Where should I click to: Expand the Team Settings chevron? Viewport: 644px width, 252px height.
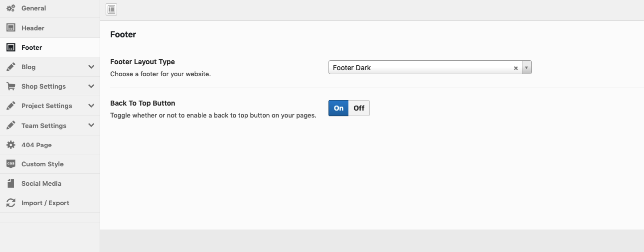click(91, 126)
